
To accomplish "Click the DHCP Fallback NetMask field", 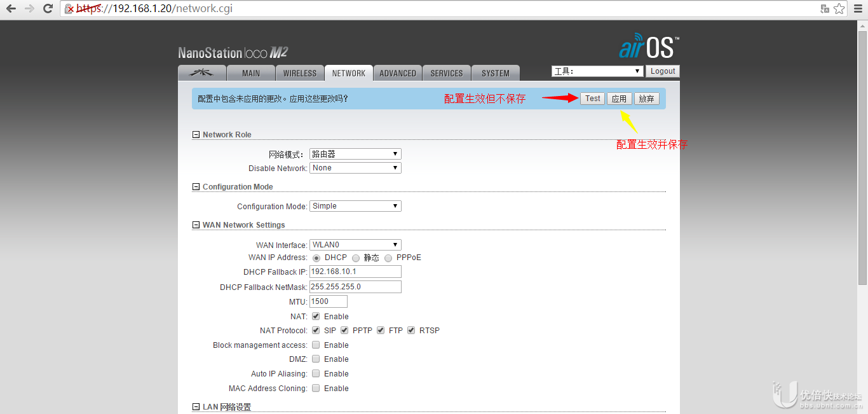I will 355,287.
